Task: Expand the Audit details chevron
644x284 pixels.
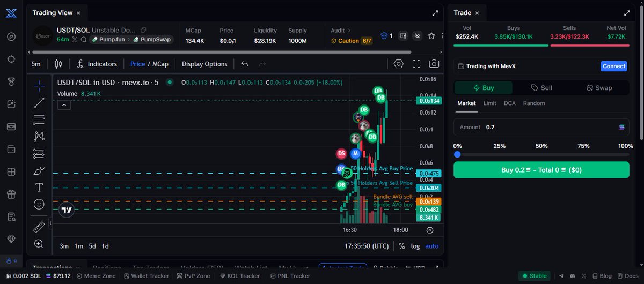Action: pyautogui.click(x=349, y=31)
